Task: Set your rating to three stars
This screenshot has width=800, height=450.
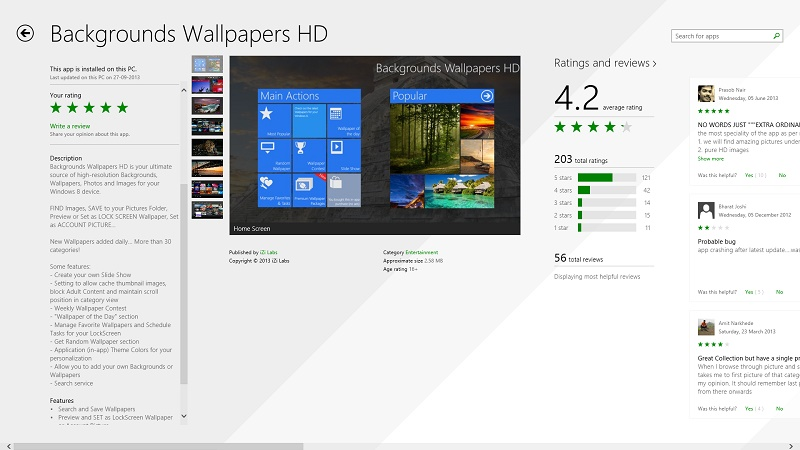Action: (x=89, y=108)
